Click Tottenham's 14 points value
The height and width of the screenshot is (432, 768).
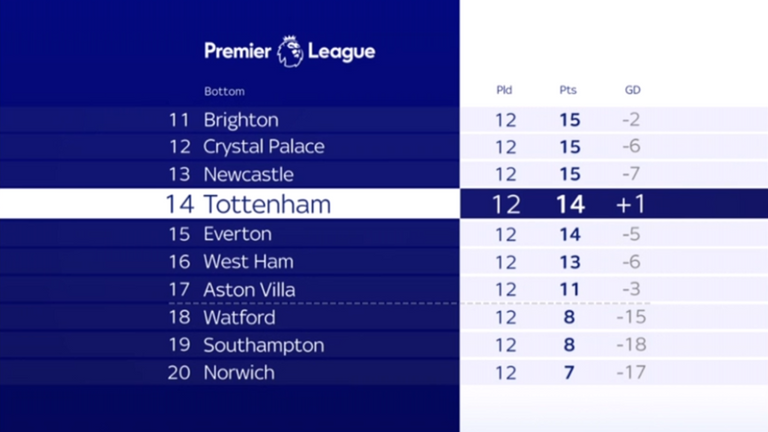coord(570,204)
